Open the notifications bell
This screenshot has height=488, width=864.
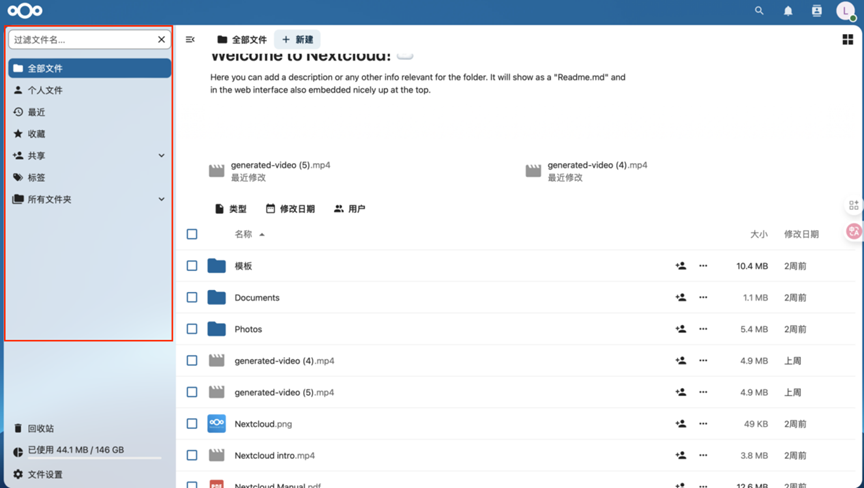[788, 11]
